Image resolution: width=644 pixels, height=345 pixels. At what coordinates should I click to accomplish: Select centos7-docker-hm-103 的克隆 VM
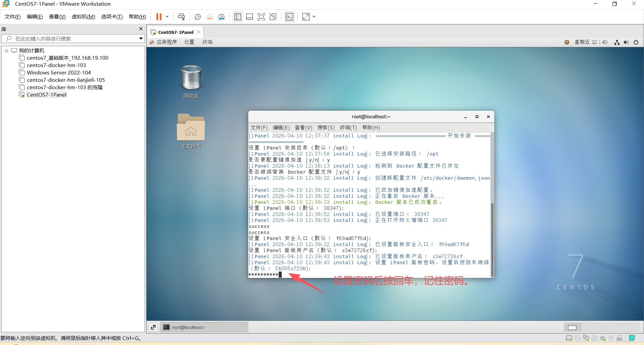[x=61, y=87]
